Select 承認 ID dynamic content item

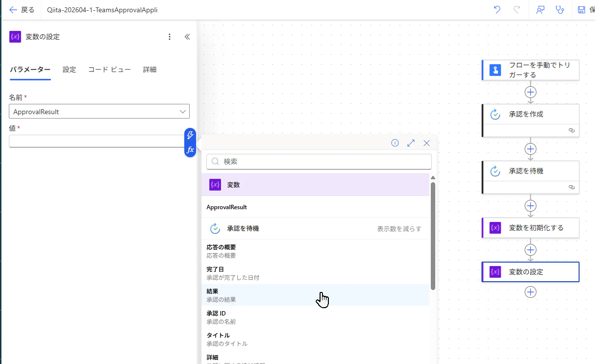[315, 317]
